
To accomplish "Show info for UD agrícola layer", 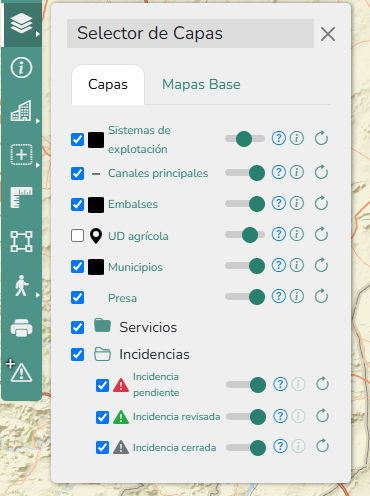I will (297, 234).
